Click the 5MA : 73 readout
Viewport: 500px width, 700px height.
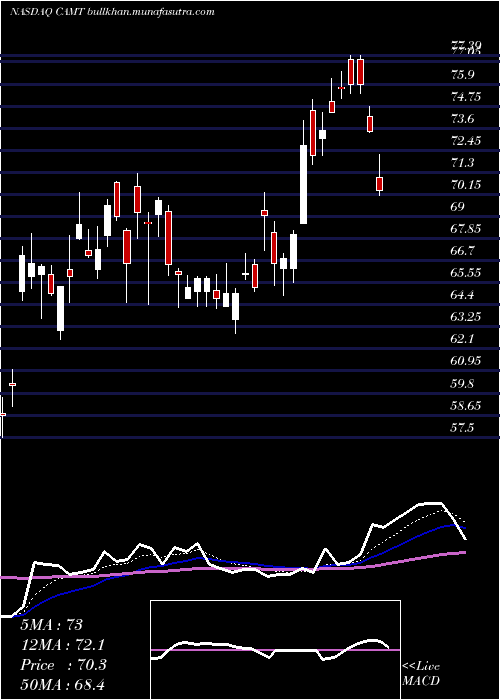coord(52,625)
